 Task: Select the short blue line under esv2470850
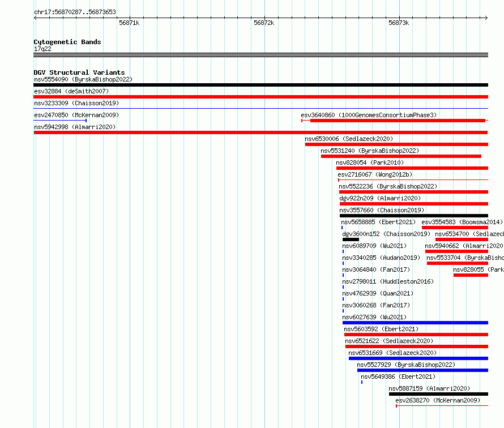coord(60,121)
